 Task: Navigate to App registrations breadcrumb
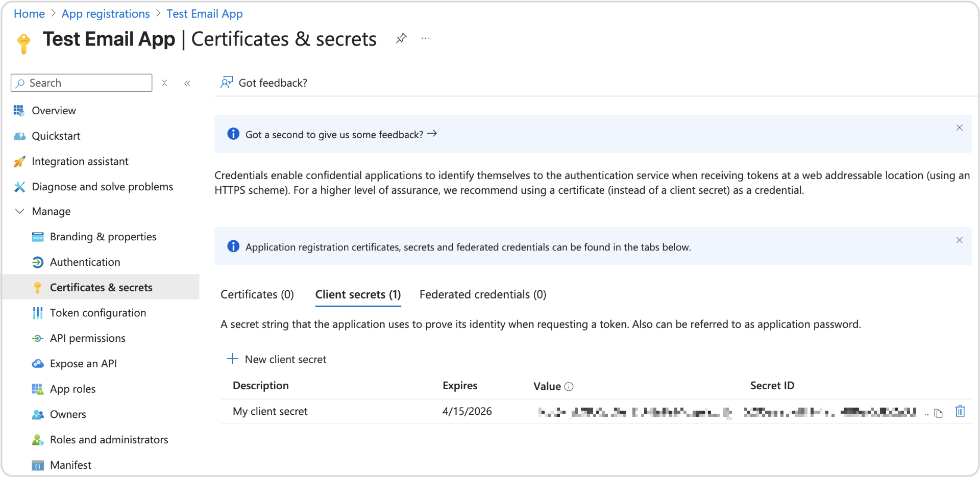coord(105,14)
